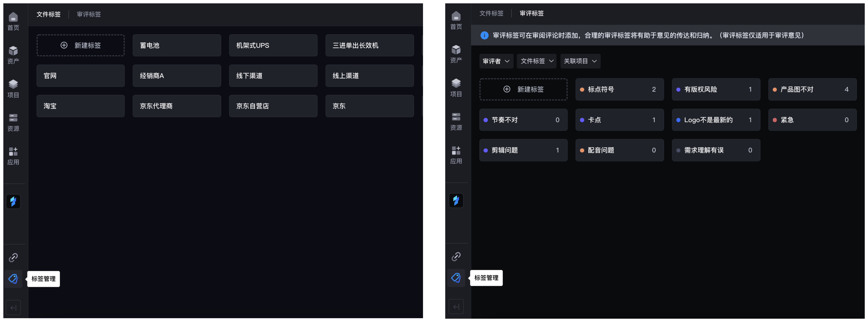Click orange color dot of 标点符号 tag
Viewport: 868px width, 322px height.
click(582, 90)
